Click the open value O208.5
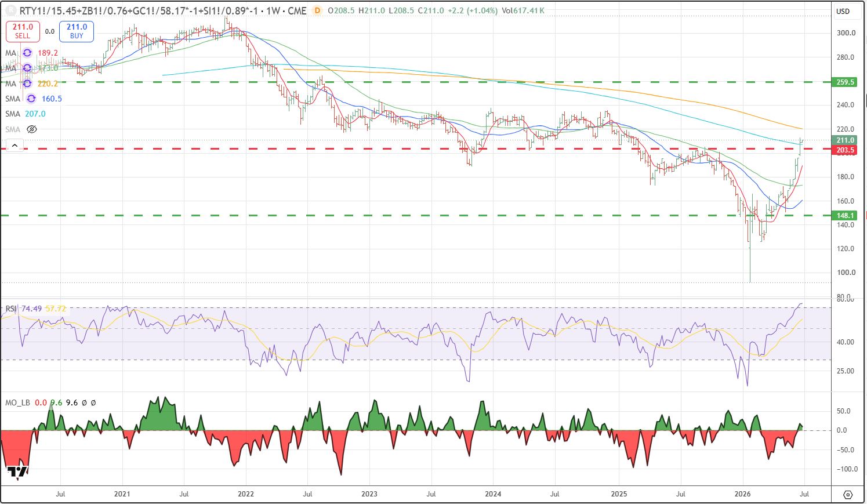 pyautogui.click(x=342, y=10)
